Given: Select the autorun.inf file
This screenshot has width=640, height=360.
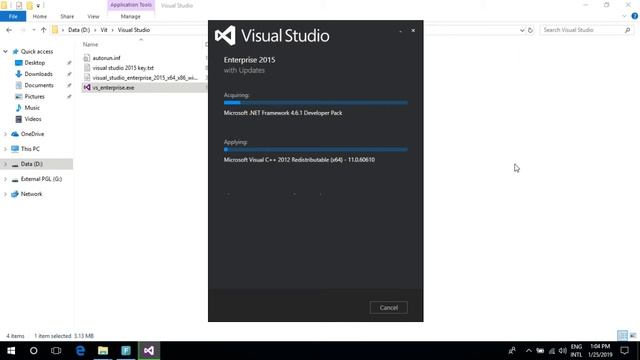Looking at the screenshot, I should click(x=106, y=58).
